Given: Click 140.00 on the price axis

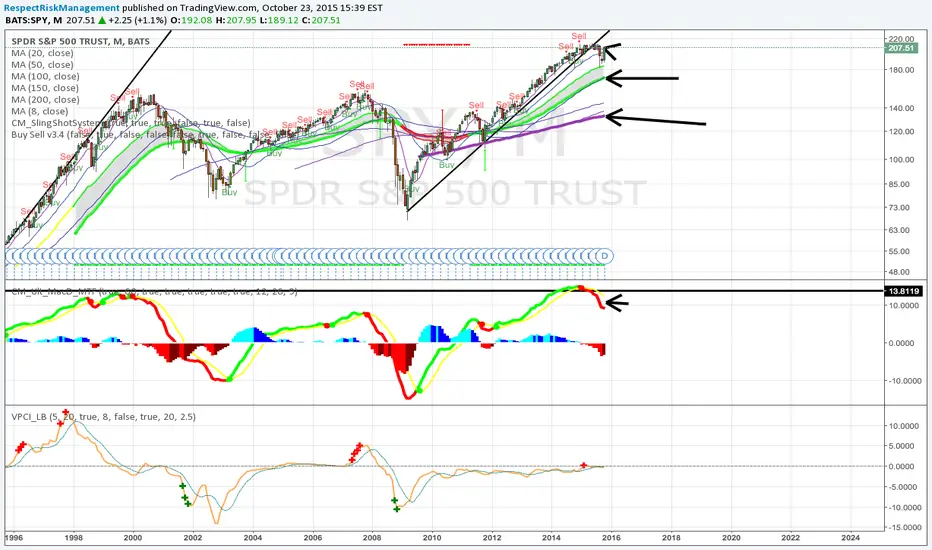Looking at the screenshot, I should (x=902, y=108).
